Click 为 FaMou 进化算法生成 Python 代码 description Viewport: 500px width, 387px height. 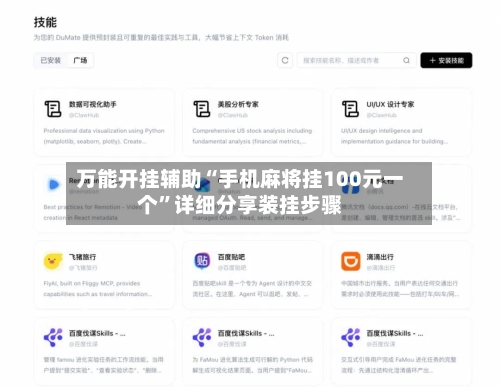point(252,365)
